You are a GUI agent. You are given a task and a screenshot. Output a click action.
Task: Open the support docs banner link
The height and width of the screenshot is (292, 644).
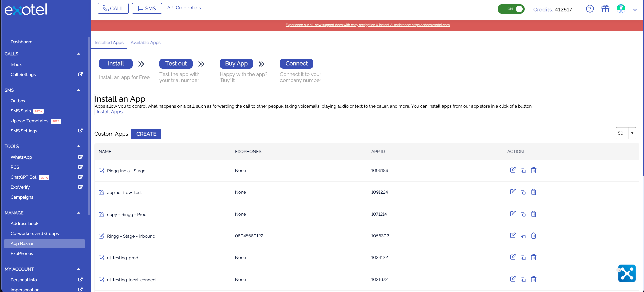click(x=367, y=25)
